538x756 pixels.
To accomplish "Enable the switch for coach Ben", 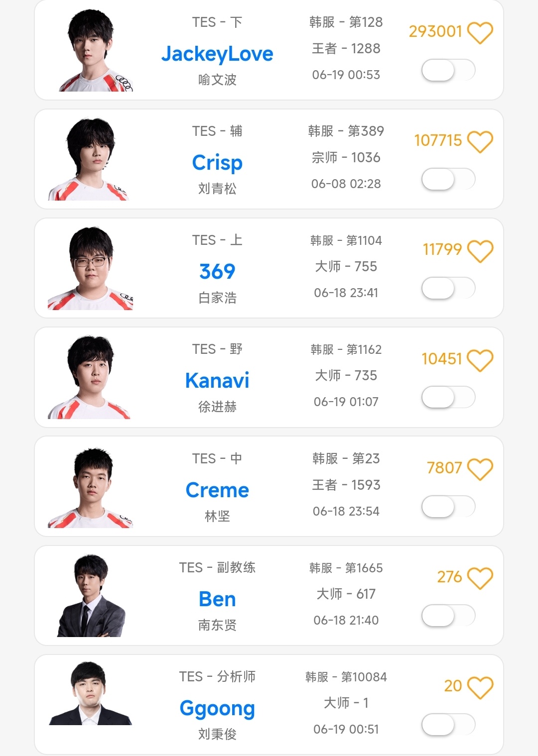I will (448, 616).
